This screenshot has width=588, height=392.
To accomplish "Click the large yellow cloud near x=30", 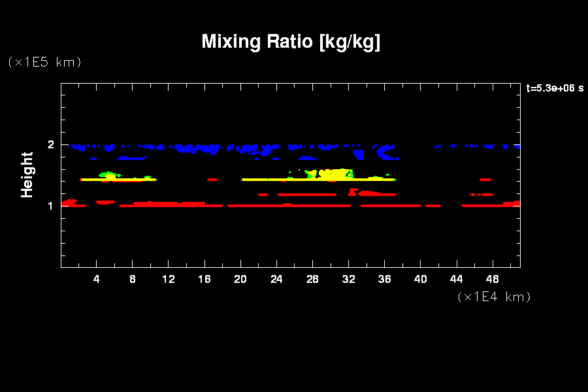I will point(336,174).
